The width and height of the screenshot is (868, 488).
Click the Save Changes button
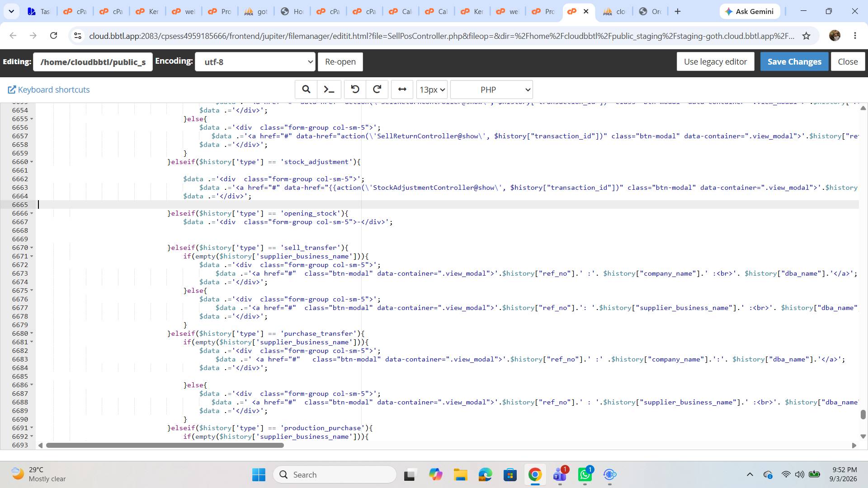point(794,62)
